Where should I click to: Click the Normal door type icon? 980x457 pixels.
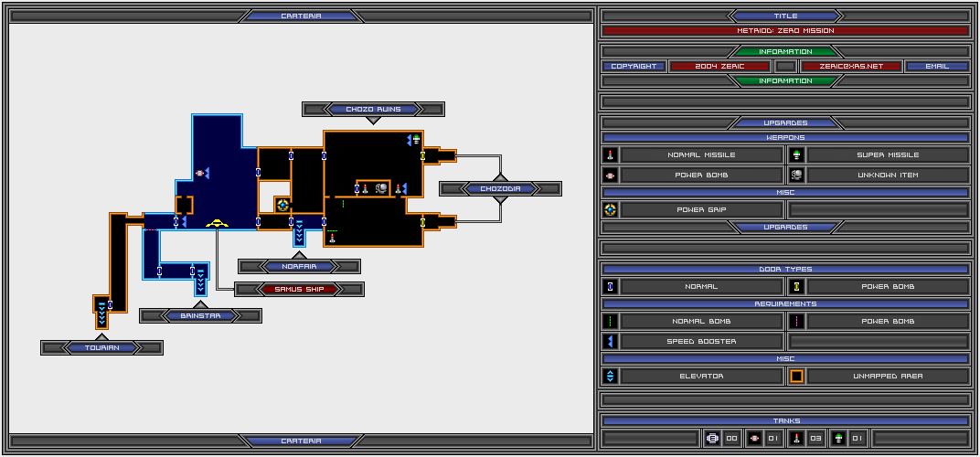(611, 286)
